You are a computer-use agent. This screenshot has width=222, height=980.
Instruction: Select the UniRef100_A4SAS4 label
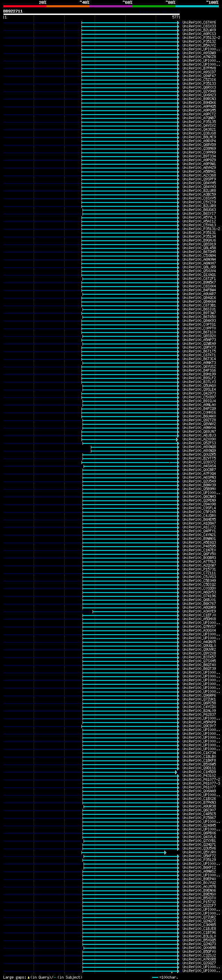(199, 465)
